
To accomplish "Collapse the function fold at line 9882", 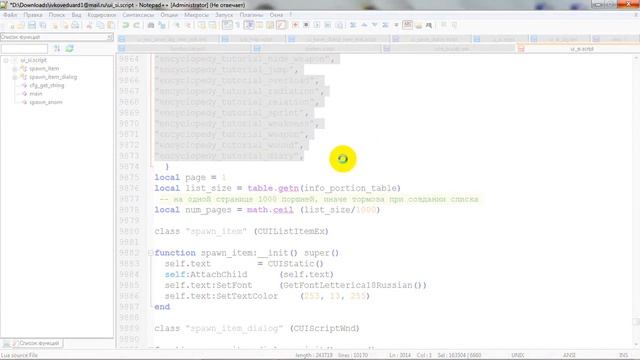I will pos(151,253).
